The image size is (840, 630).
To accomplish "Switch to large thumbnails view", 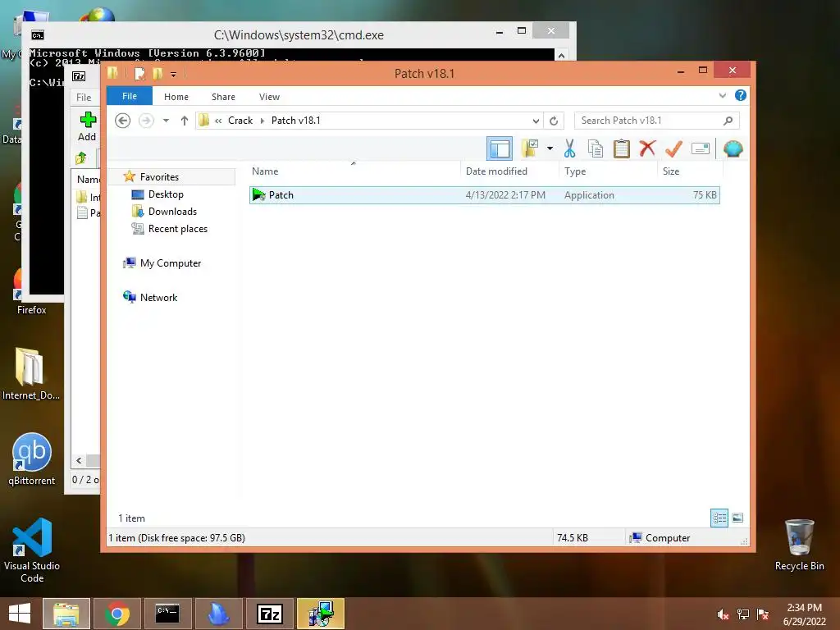I will (x=737, y=518).
